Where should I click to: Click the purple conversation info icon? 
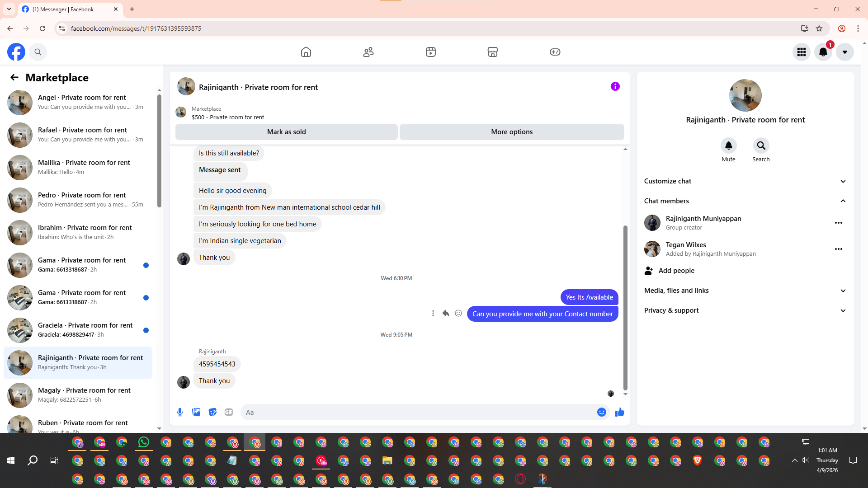pos(615,86)
